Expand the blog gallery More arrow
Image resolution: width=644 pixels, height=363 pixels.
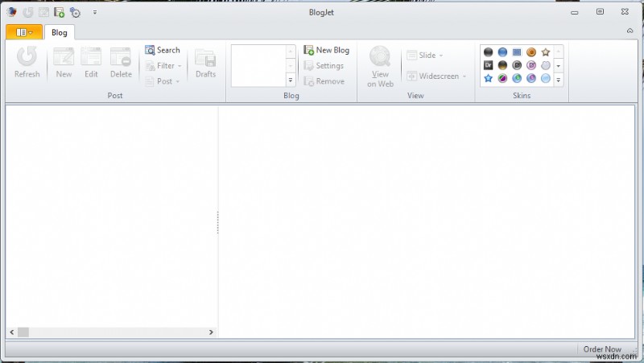coord(291,80)
